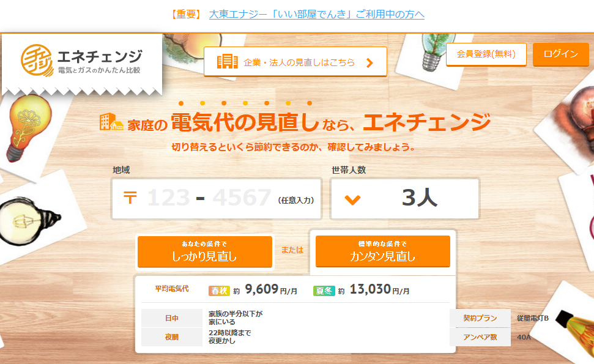The height and width of the screenshot is (364, 594).
Task: Open the 企業・法人の見直しはこちら button
Action: pos(295,62)
